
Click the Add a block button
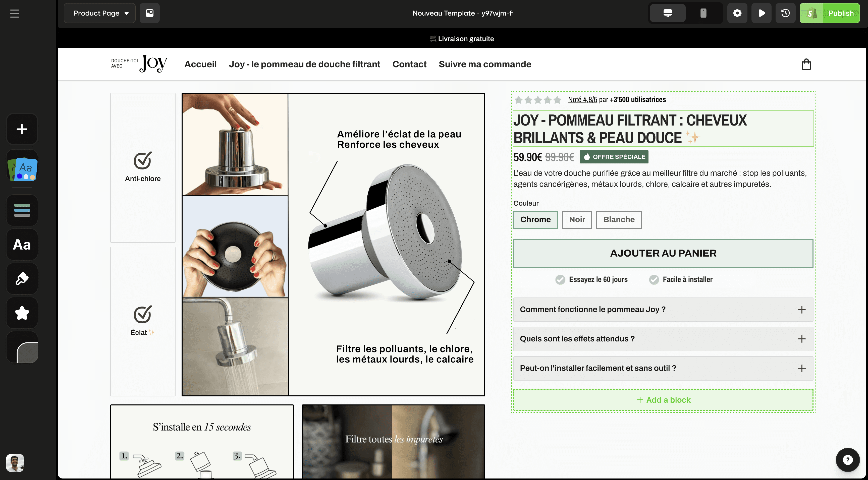[663, 400]
